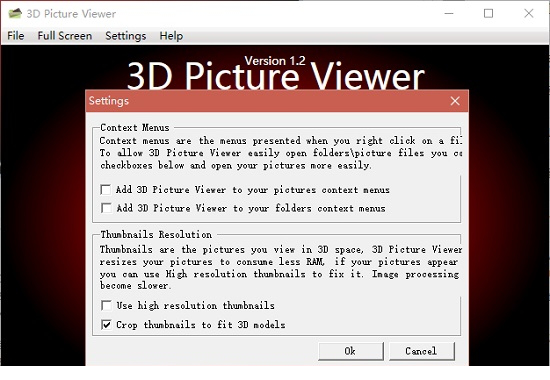This screenshot has height=380, width=550.
Task: Enable Add 3D Picture Viewer to pictures context menus
Action: tap(106, 190)
